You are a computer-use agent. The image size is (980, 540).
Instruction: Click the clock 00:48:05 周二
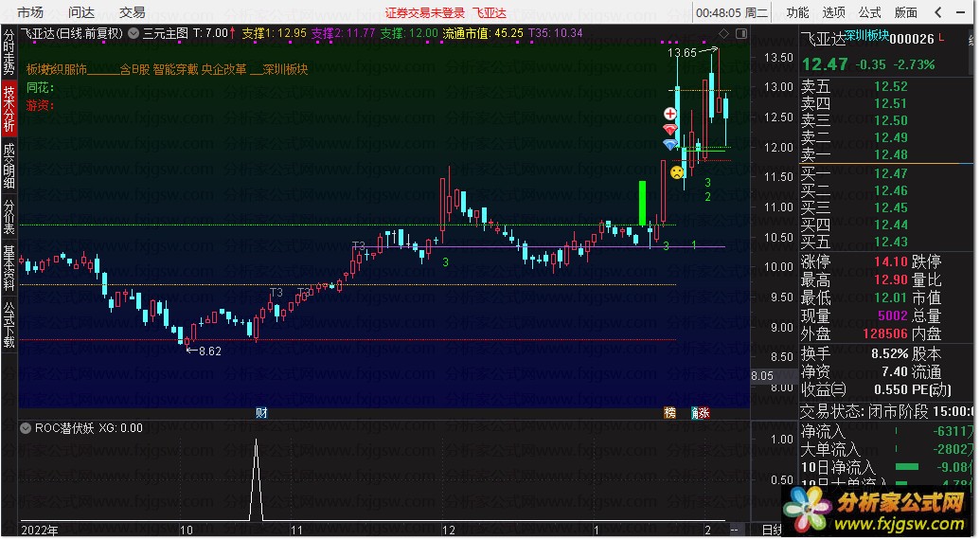coord(732,12)
